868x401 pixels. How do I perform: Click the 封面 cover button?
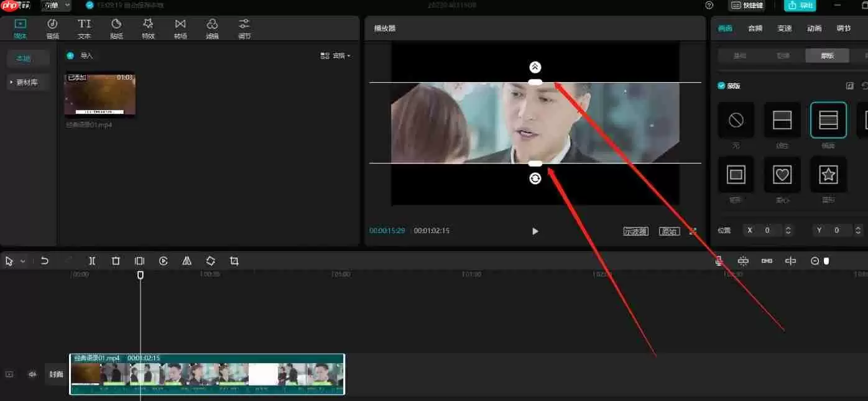coord(56,374)
